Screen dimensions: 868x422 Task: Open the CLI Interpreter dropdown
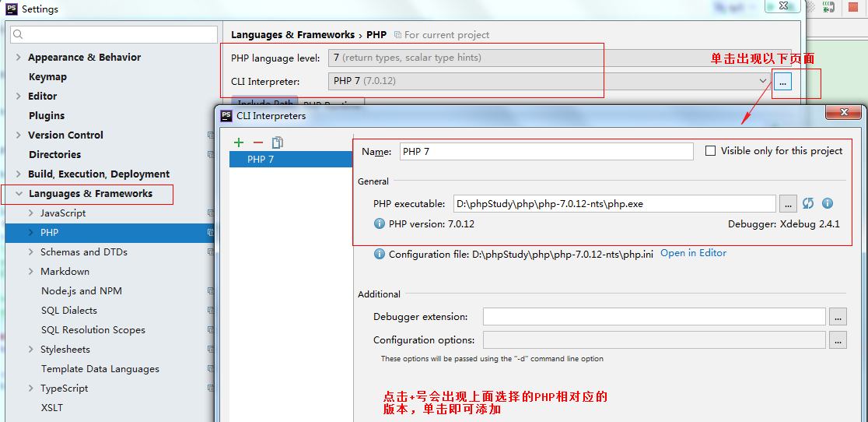click(549, 81)
